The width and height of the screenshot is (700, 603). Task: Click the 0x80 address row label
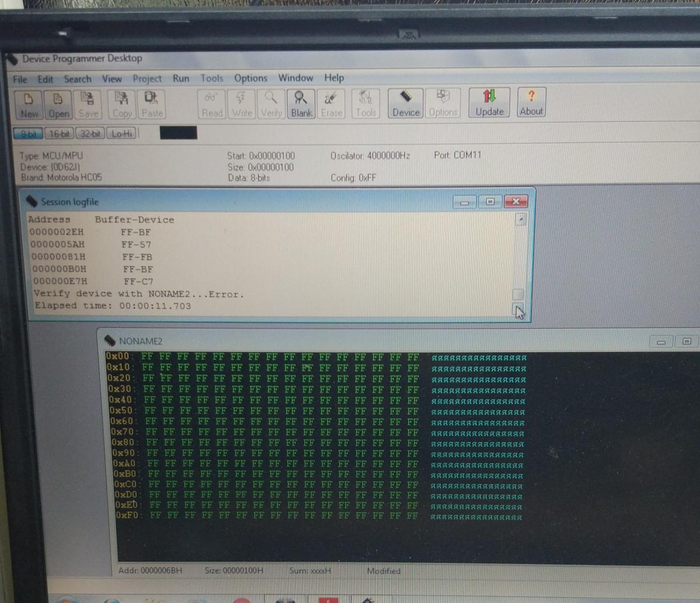[124, 443]
